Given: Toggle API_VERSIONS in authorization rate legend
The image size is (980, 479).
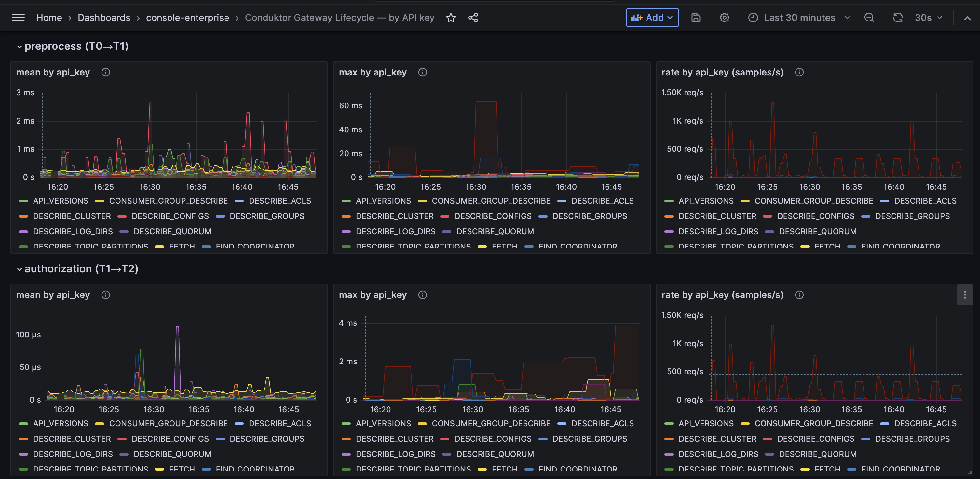Looking at the screenshot, I should pyautogui.click(x=706, y=423).
